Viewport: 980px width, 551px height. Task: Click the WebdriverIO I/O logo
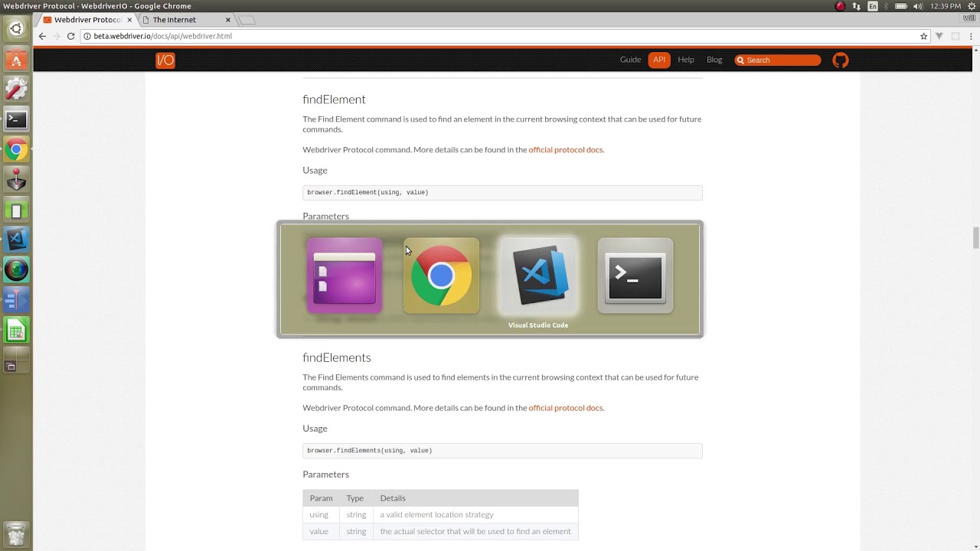click(x=165, y=60)
